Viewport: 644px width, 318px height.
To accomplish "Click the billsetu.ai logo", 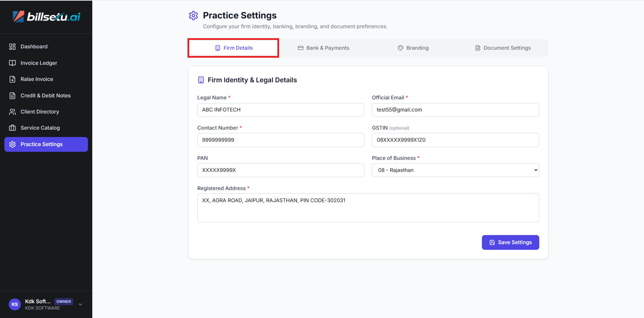I will pos(46,16).
